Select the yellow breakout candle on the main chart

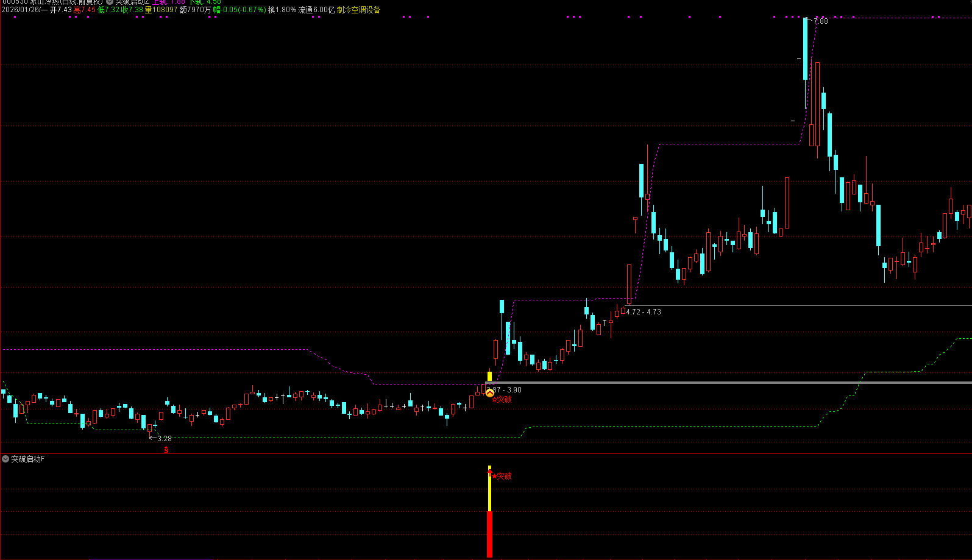click(489, 376)
